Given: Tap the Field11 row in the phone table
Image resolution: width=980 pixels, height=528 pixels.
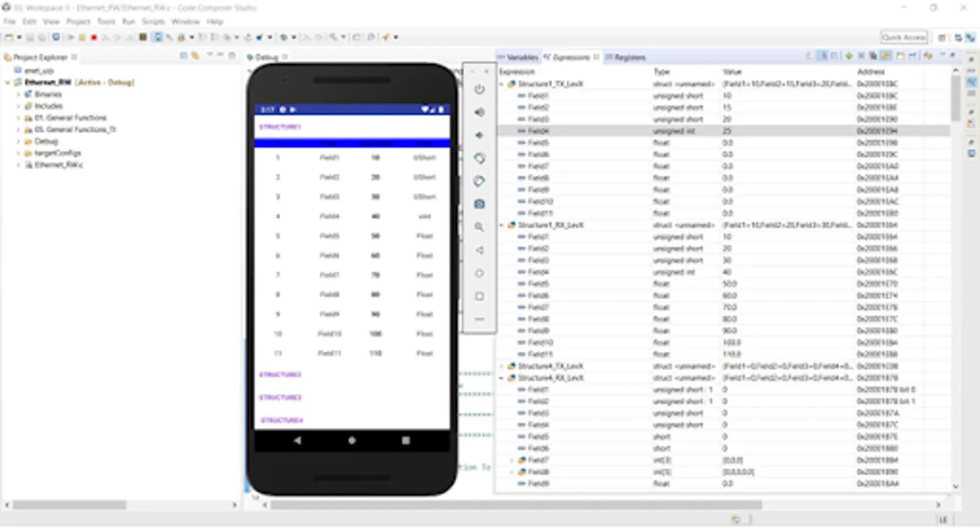Looking at the screenshot, I should pos(352,353).
